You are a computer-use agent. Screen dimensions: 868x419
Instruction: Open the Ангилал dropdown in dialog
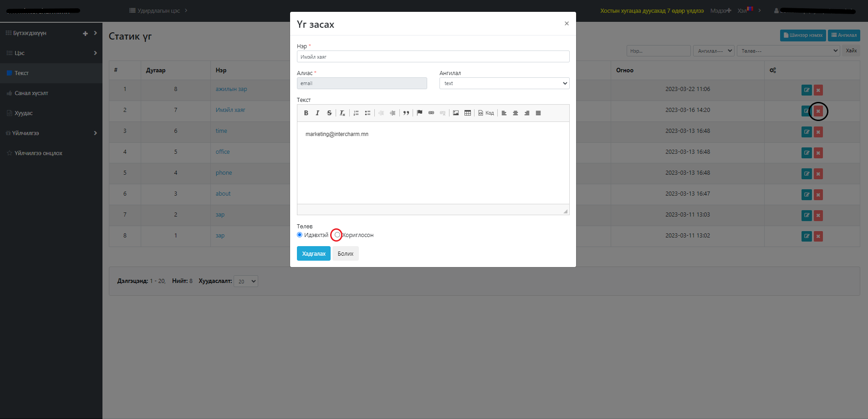tap(504, 83)
